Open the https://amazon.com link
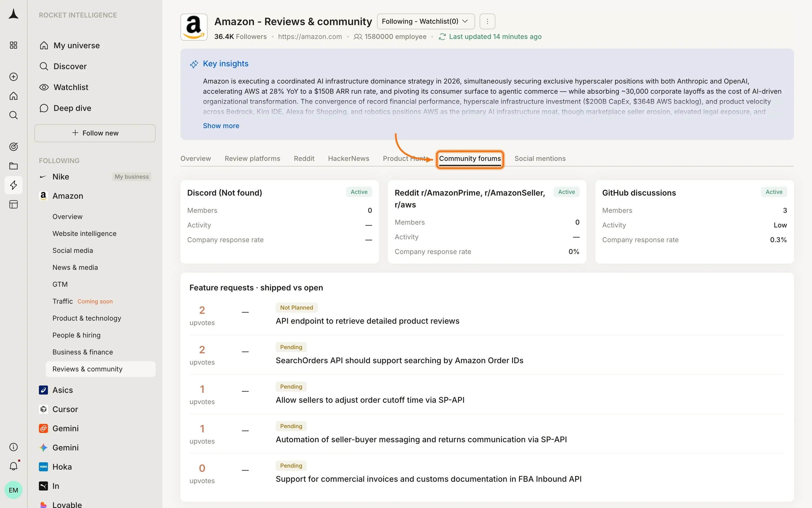This screenshot has width=812, height=508. 310,37
